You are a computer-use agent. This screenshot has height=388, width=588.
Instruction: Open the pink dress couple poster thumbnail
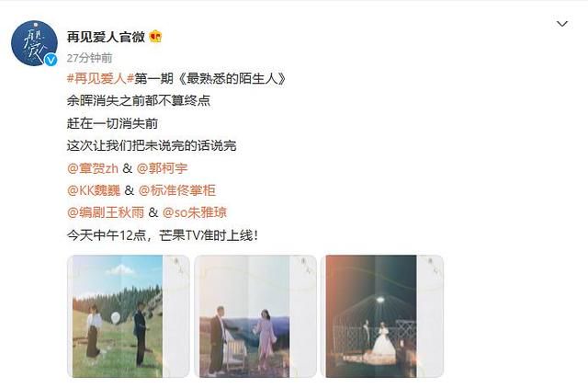coord(255,316)
